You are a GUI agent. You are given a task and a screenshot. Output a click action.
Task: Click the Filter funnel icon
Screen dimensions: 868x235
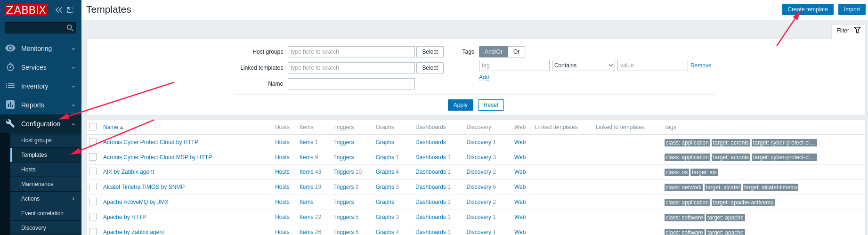click(x=857, y=31)
